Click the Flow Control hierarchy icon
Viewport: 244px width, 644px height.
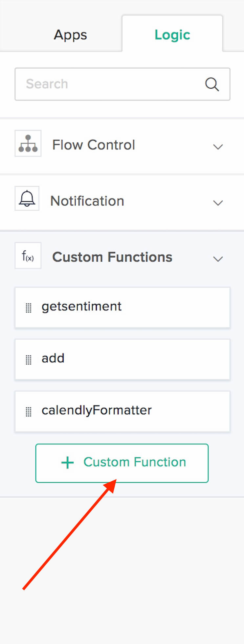click(28, 143)
